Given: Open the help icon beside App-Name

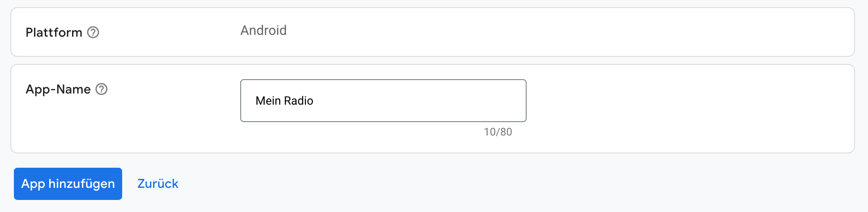Looking at the screenshot, I should [x=102, y=89].
